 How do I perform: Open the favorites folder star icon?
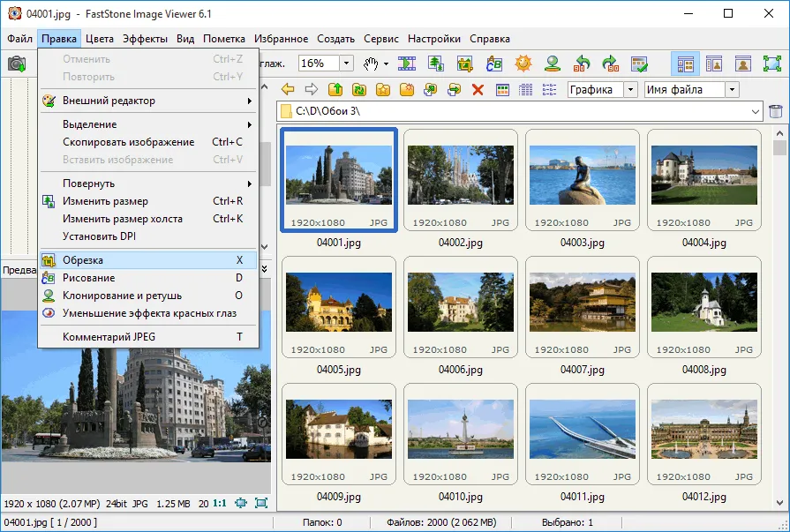(x=383, y=90)
